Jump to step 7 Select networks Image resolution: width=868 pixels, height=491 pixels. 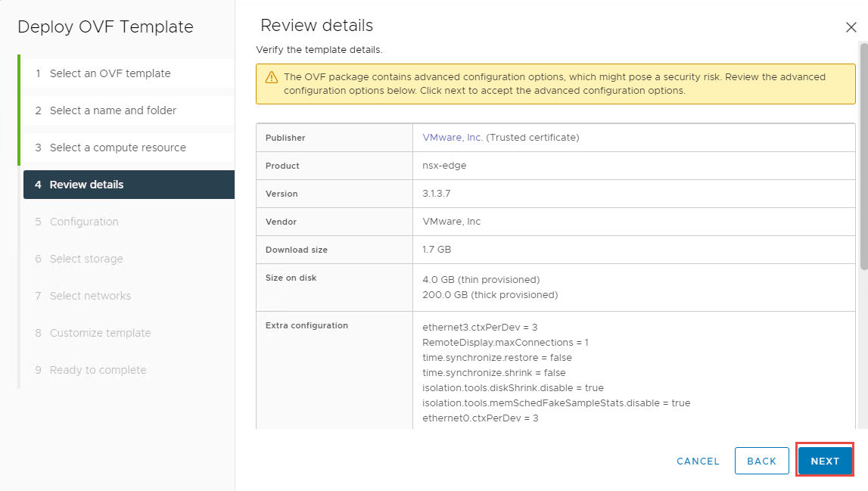[x=90, y=296]
